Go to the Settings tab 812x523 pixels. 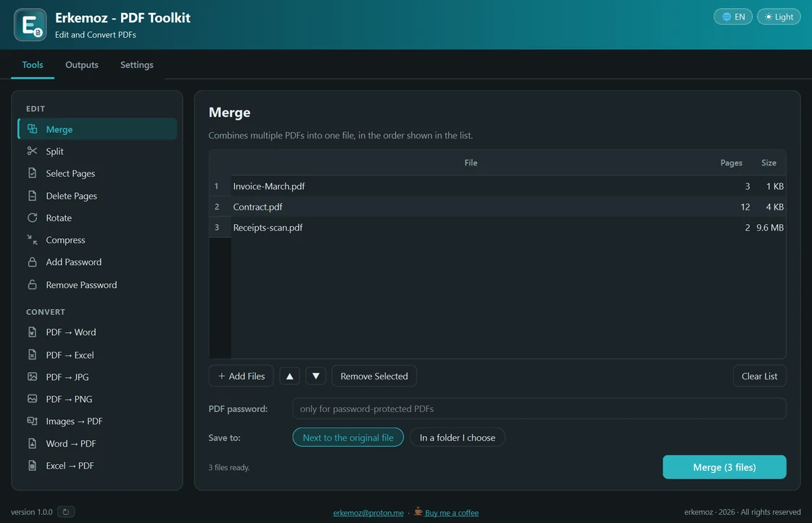click(x=137, y=65)
